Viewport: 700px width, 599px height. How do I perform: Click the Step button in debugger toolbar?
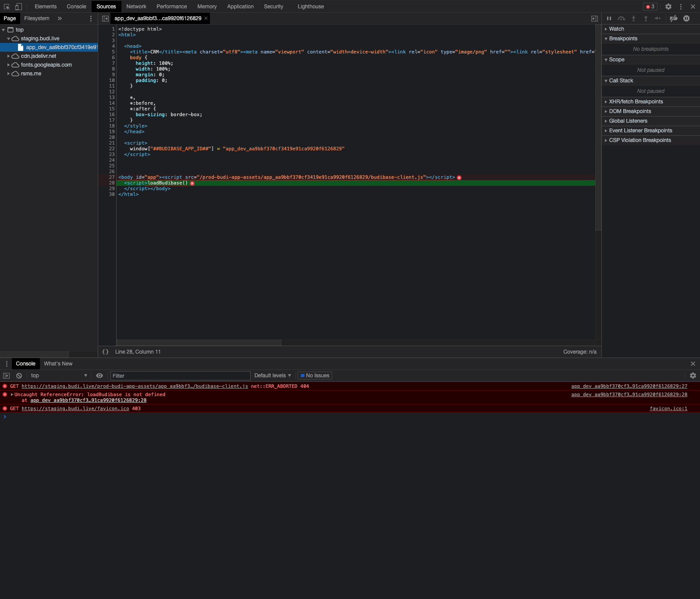coord(657,18)
